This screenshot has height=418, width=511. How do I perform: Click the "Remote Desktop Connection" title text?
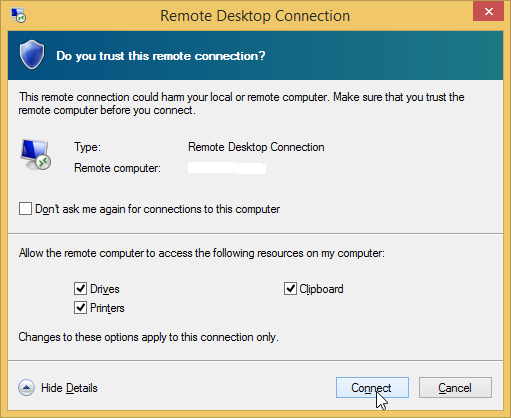255,16
